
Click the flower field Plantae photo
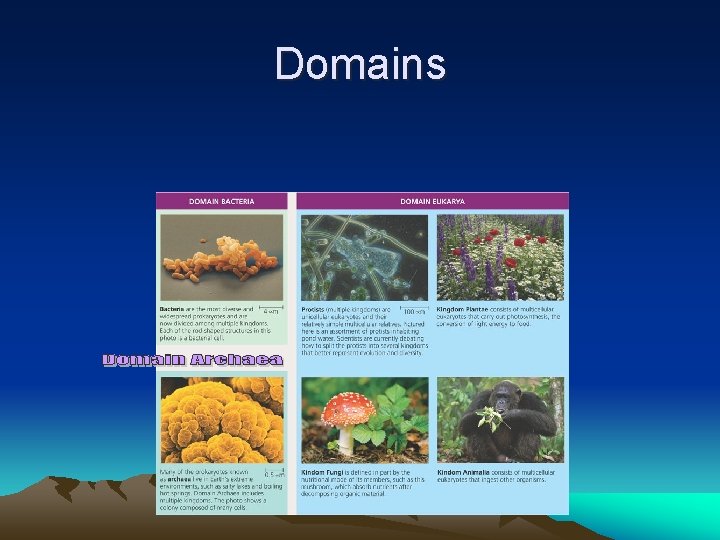coord(501,257)
